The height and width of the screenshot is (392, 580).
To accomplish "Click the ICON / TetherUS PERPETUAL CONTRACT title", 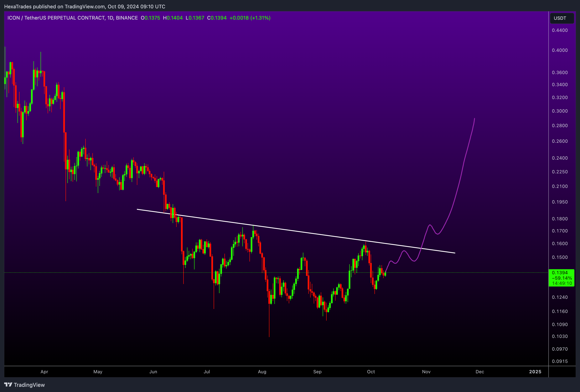I will pyautogui.click(x=72, y=18).
